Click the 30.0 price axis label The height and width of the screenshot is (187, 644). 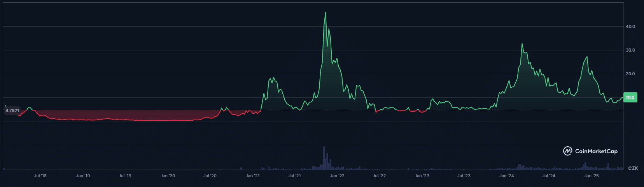click(630, 50)
